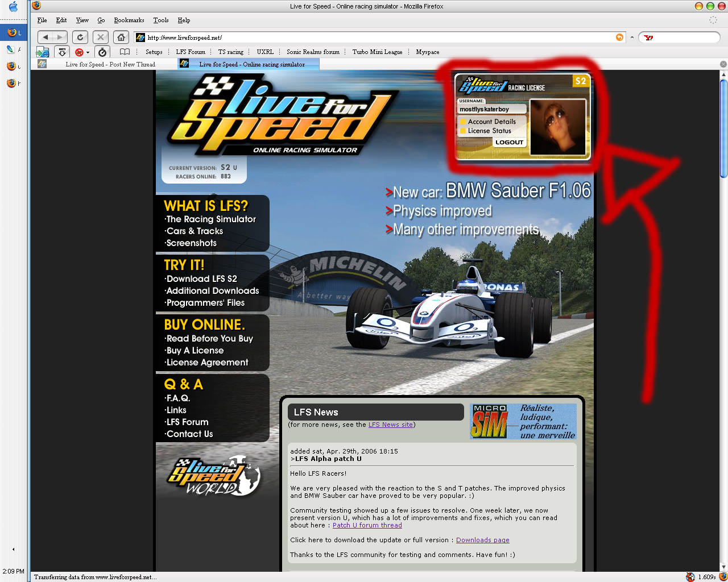Open the Programmers' Files link
Image resolution: width=728 pixels, height=582 pixels.
pos(205,303)
